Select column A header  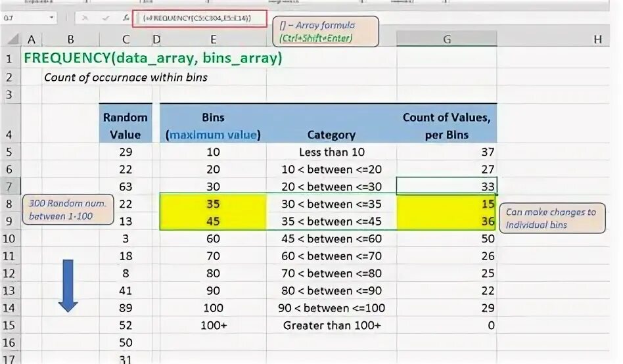[x=32, y=39]
